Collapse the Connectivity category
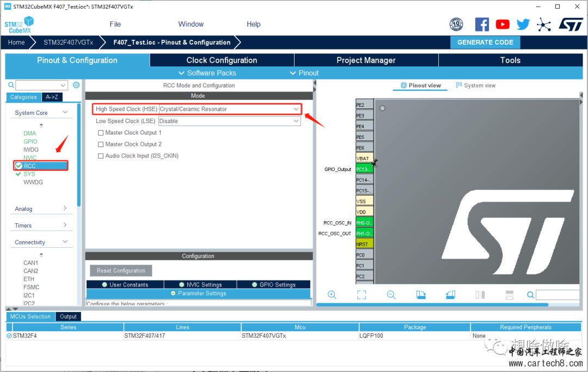Screen dimensions: 588x372 [x=65, y=241]
